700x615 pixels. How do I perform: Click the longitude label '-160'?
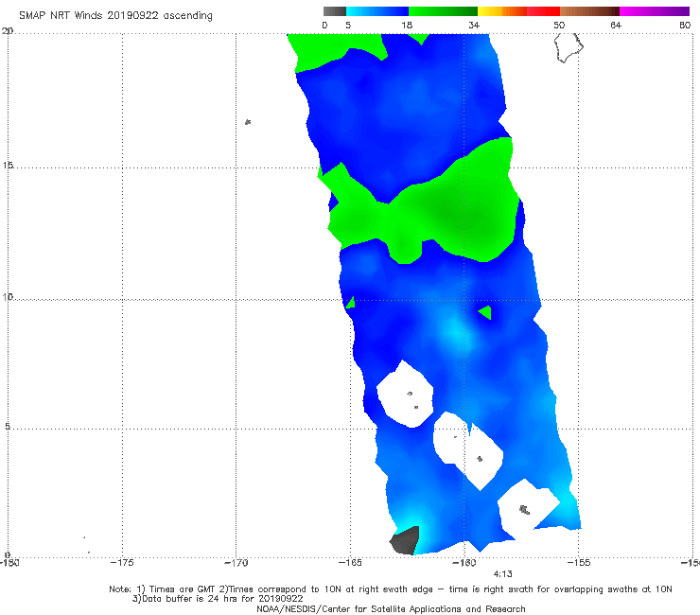464,563
